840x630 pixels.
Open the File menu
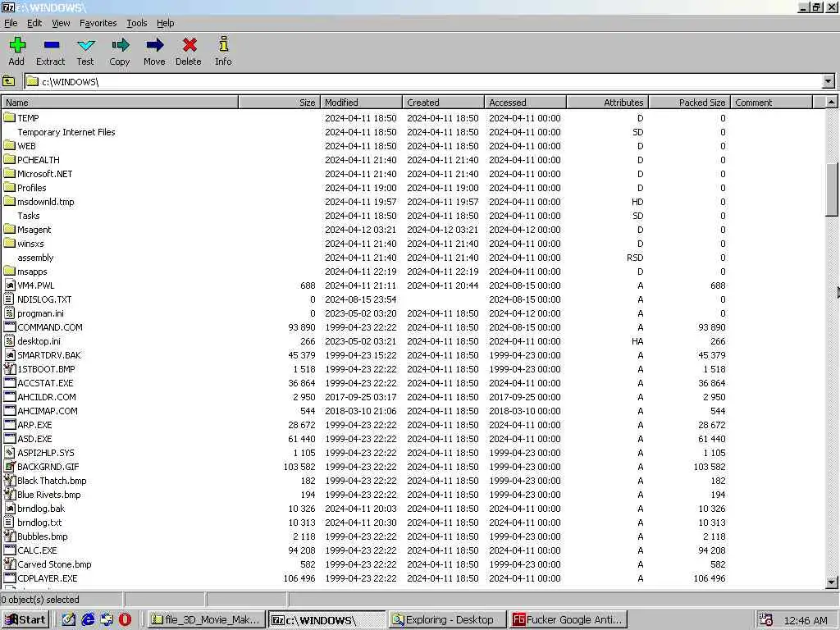11,23
